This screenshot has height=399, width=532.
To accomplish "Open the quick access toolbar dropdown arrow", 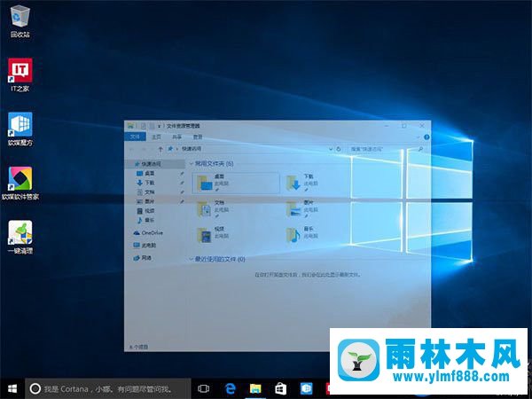I will (x=160, y=126).
